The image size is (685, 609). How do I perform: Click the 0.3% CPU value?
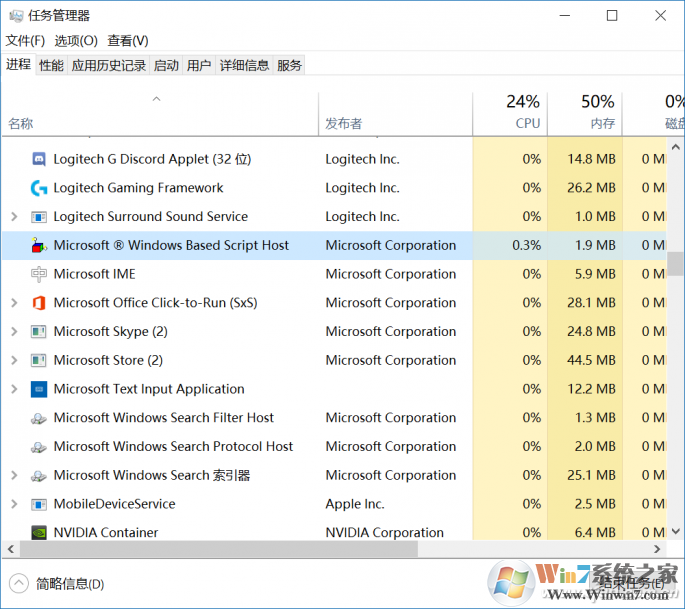(526, 246)
